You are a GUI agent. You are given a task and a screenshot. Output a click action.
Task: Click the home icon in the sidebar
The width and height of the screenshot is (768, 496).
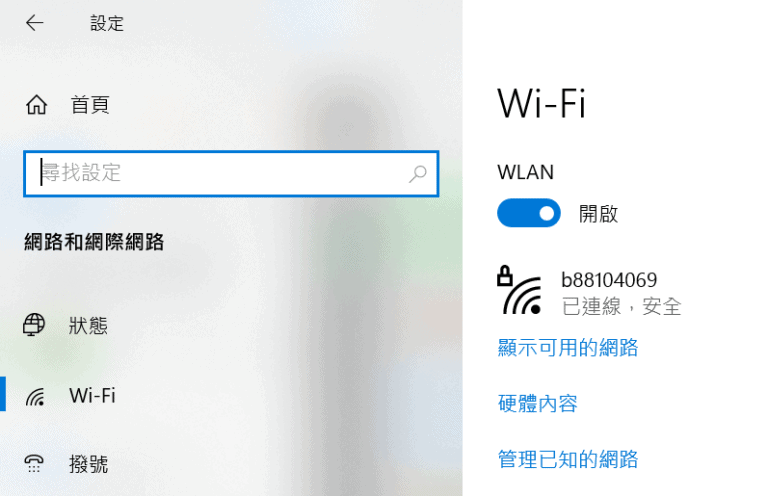click(36, 105)
